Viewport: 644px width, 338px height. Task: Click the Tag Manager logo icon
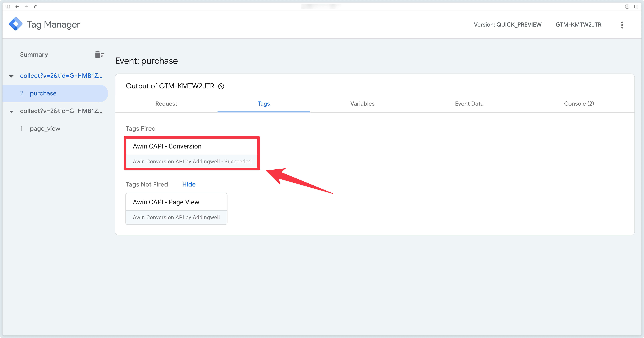point(16,24)
